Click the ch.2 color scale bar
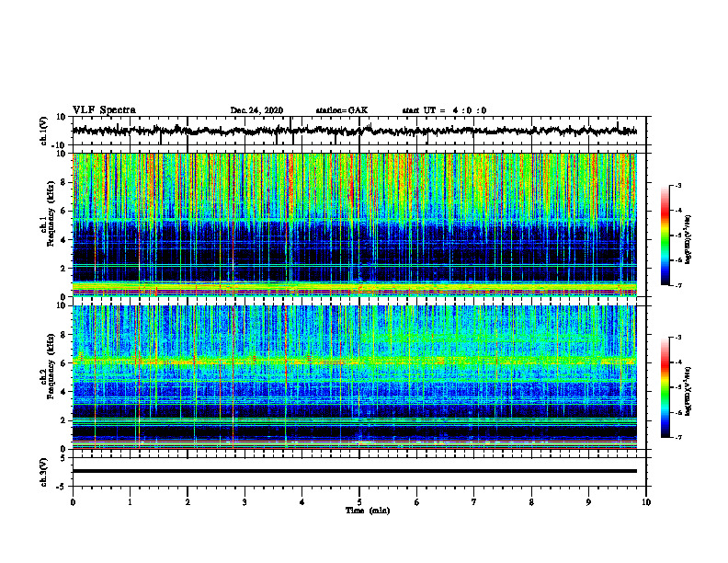This screenshot has height=563, width=728. point(665,387)
